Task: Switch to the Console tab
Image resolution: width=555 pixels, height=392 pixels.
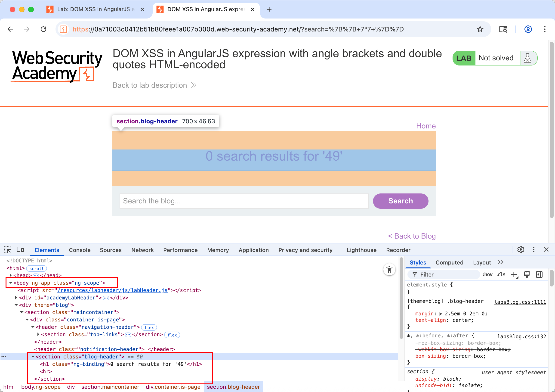Action: 80,250
